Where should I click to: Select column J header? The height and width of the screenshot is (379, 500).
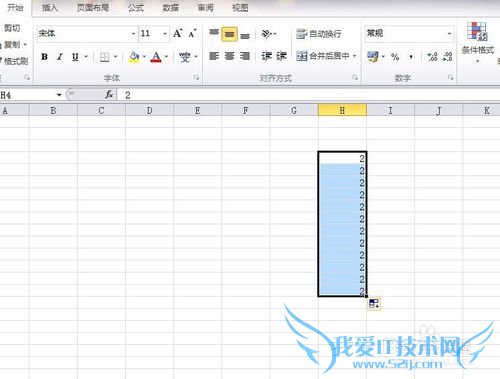click(x=439, y=110)
